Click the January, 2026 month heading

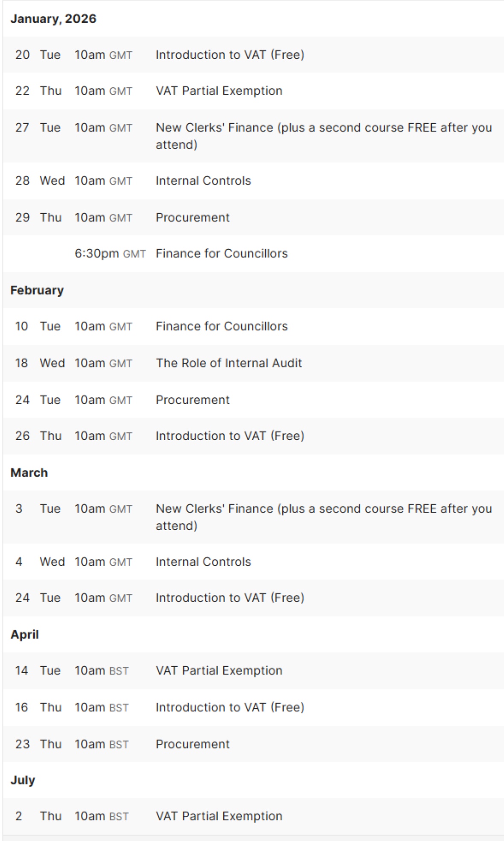53,19
